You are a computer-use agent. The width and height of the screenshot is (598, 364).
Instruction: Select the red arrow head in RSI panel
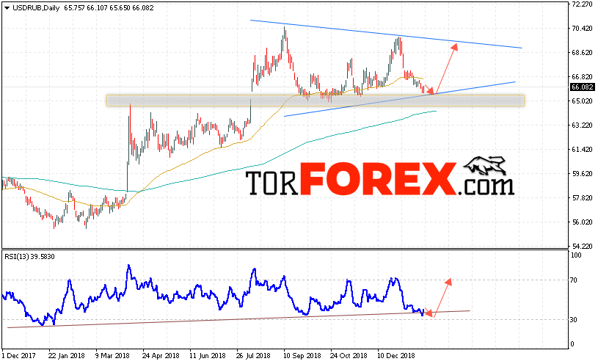pos(449,282)
